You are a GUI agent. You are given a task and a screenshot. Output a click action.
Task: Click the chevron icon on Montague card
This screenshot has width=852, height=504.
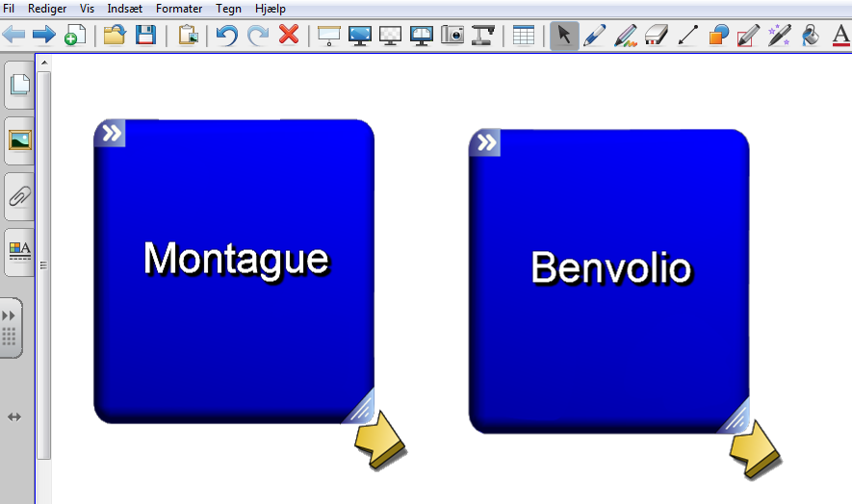pyautogui.click(x=111, y=133)
